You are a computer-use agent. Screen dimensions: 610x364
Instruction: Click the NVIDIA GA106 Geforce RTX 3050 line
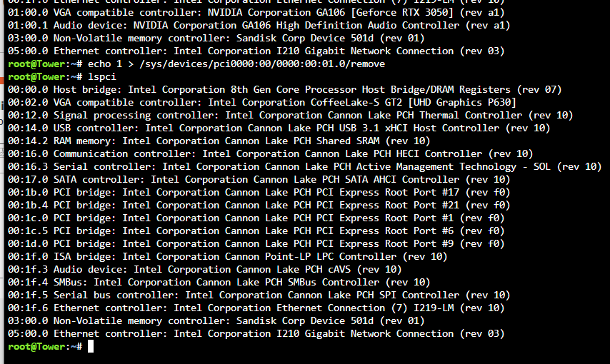pos(256,12)
